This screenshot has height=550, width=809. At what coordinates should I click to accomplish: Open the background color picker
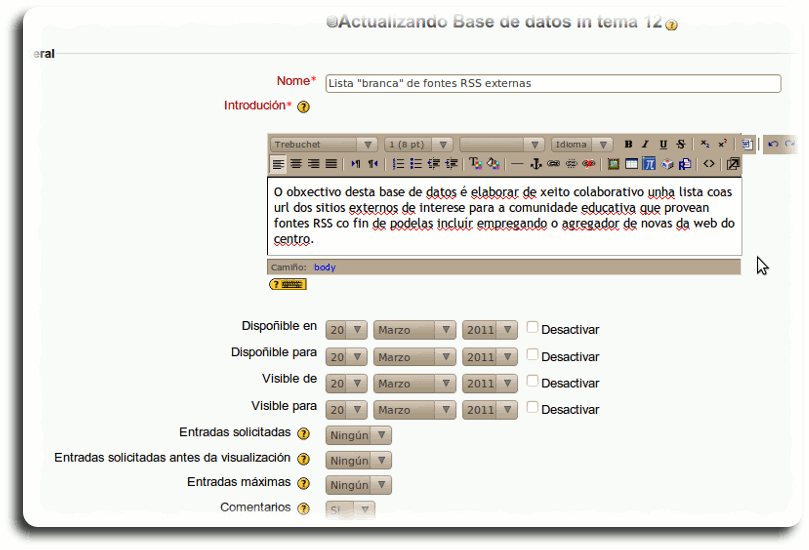coord(493,164)
